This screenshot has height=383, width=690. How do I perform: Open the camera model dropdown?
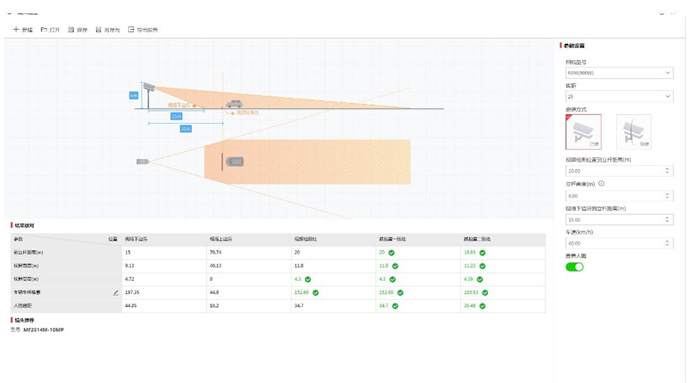coord(619,73)
